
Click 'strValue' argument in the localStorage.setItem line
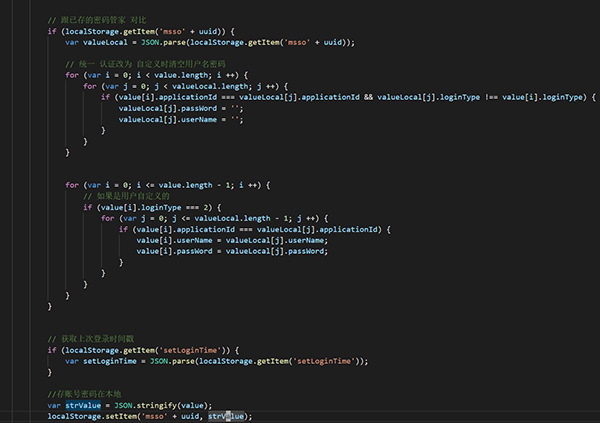226,416
